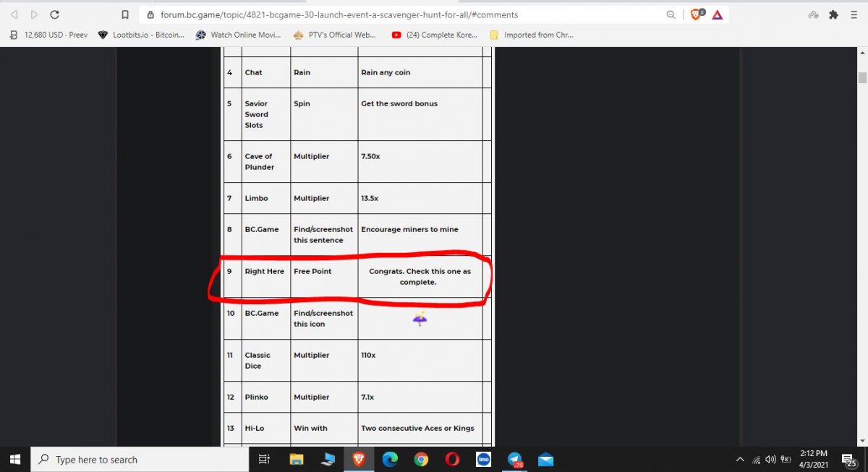Open the 'Lootbits.io - Bitcoin' bookmark
This screenshot has width=868, height=472.
click(x=141, y=35)
